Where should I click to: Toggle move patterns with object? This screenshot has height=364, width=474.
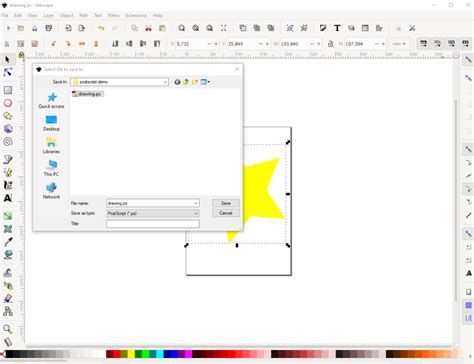465,44
